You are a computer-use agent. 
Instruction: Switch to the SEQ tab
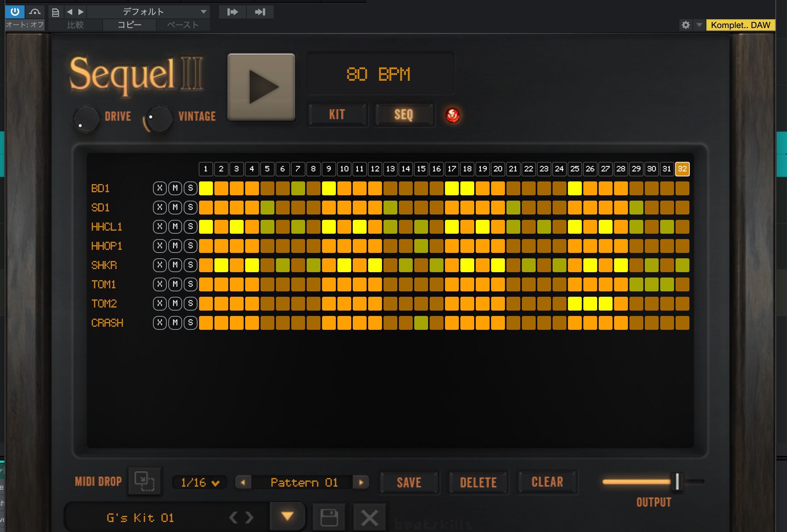tap(403, 115)
